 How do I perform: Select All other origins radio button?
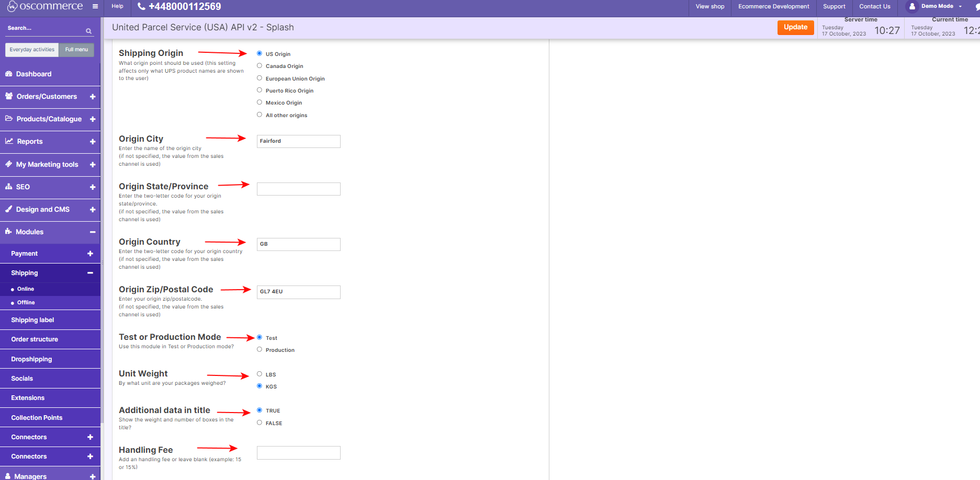(x=260, y=115)
